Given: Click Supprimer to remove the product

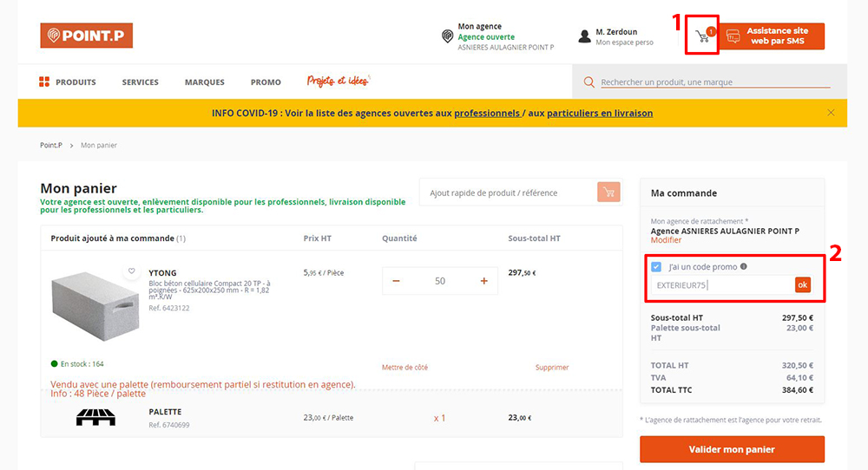Looking at the screenshot, I should [552, 368].
